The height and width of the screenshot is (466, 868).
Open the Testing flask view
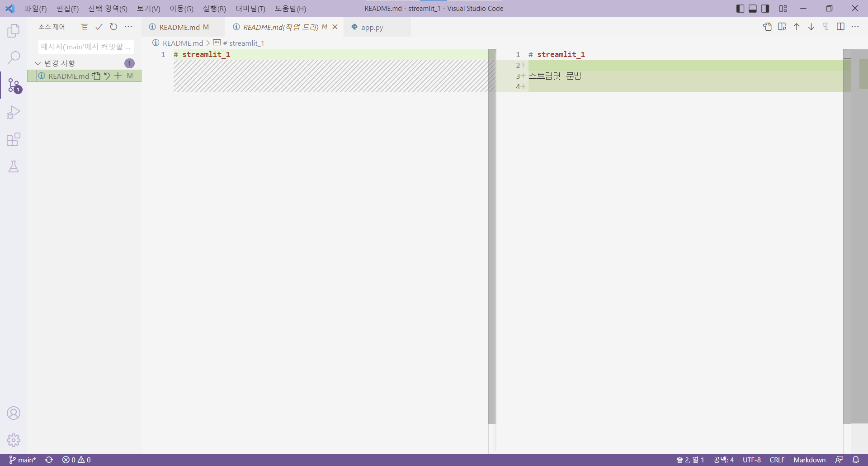click(x=14, y=166)
